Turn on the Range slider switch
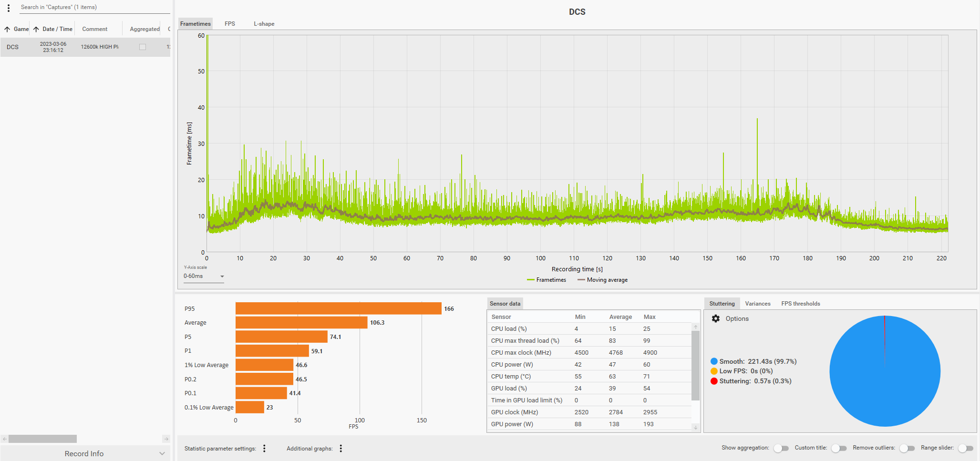The height and width of the screenshot is (461, 980). 965,448
